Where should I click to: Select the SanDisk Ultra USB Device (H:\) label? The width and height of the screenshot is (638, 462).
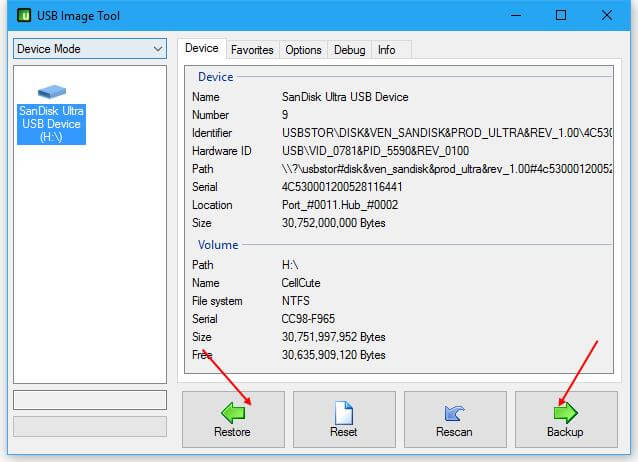pyautogui.click(x=51, y=124)
